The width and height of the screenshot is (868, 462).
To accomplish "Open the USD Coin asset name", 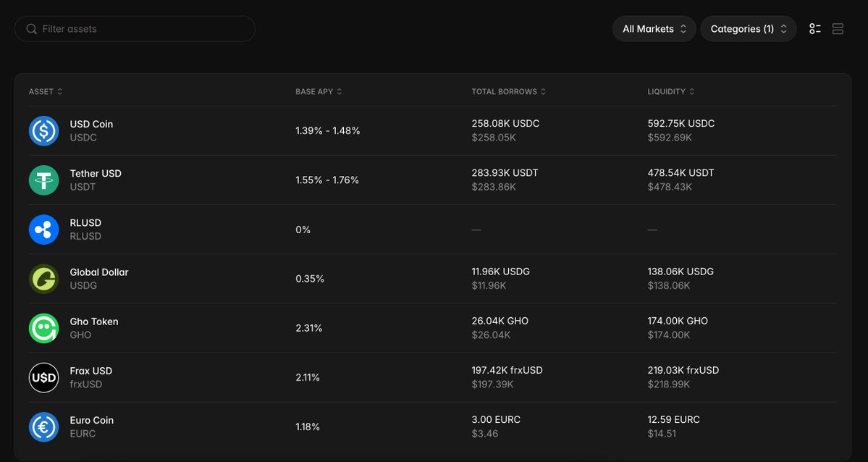I will 91,124.
